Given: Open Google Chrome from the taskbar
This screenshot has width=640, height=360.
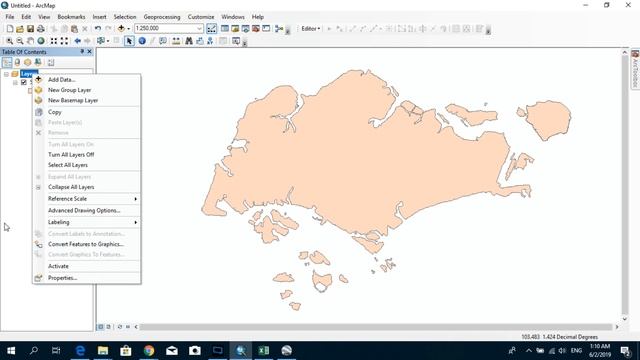Looking at the screenshot, I should [149, 350].
